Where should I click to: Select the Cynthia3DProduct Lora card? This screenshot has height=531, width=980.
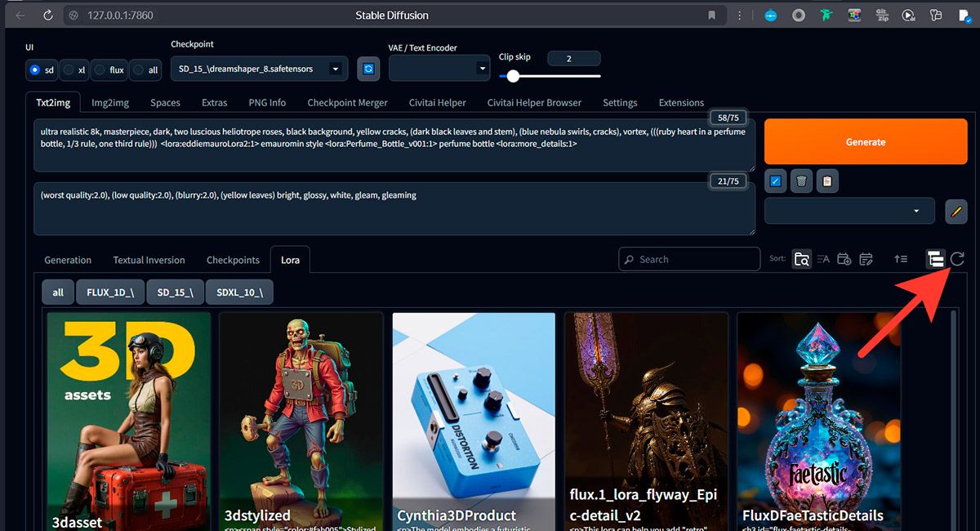pyautogui.click(x=474, y=422)
